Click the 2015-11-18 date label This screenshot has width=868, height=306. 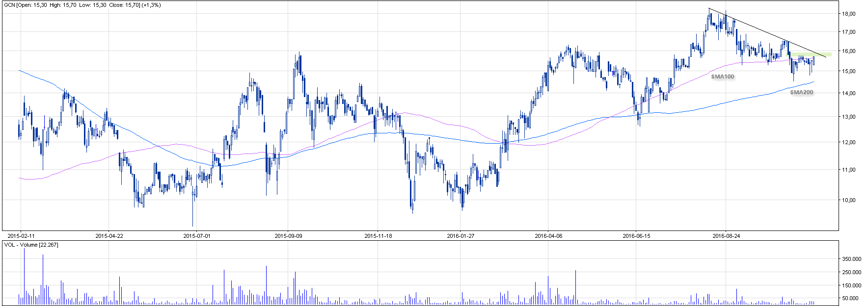point(378,236)
